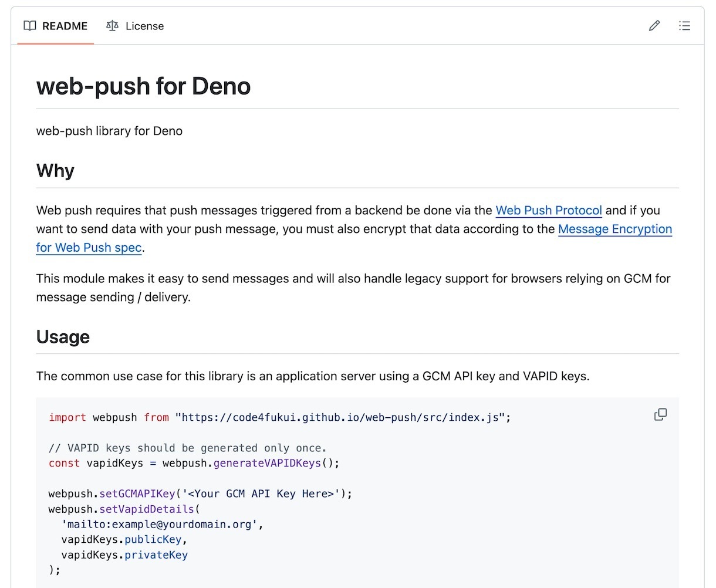The width and height of the screenshot is (716, 588).
Task: Copy the code snippet with copy icon
Action: 660,415
